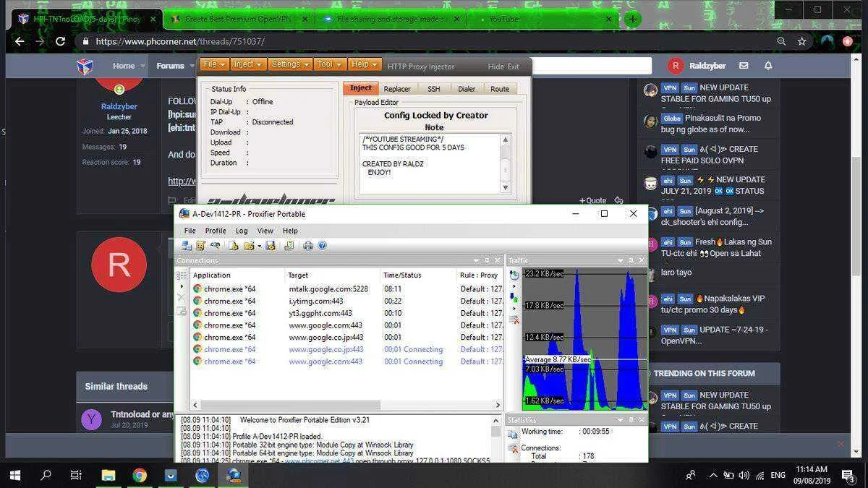868x488 pixels.
Task: Auto-hide Connections panel with pin icon
Action: point(487,260)
